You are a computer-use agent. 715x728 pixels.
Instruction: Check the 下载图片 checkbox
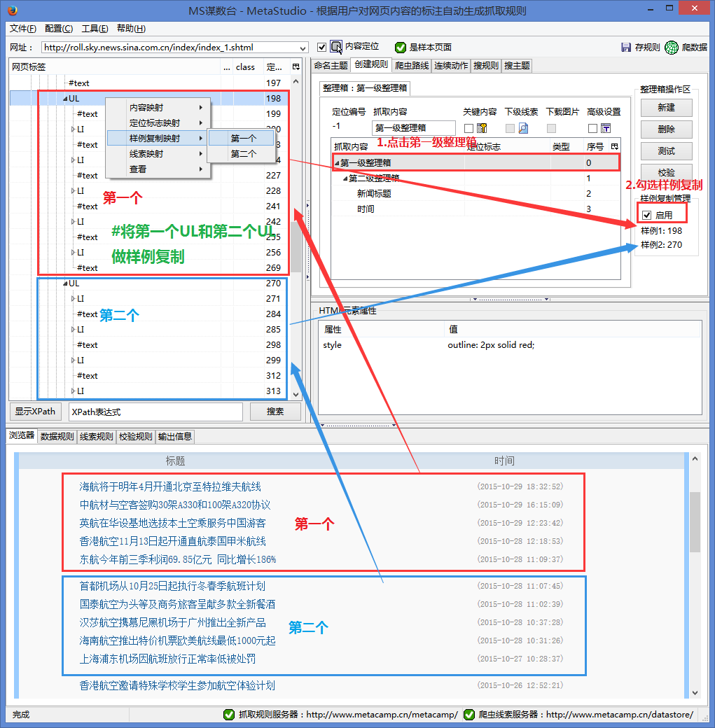551,128
